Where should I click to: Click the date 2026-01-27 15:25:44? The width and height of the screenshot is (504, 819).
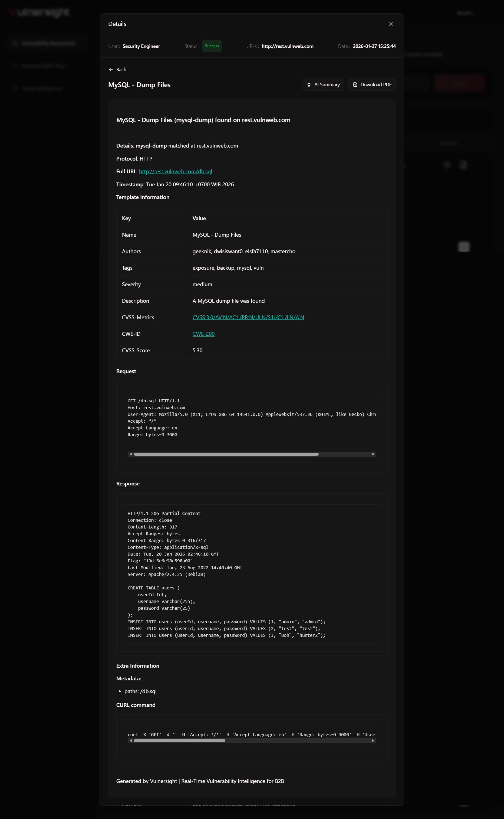click(374, 46)
